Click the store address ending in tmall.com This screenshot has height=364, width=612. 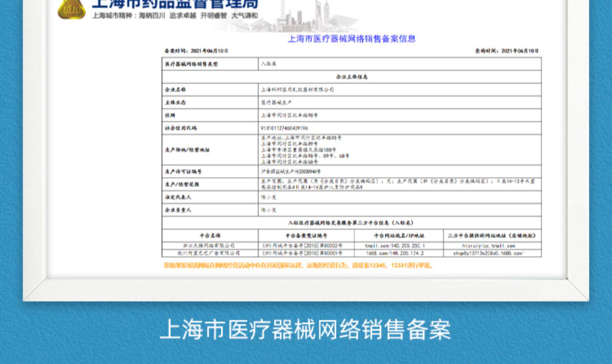coord(489,246)
